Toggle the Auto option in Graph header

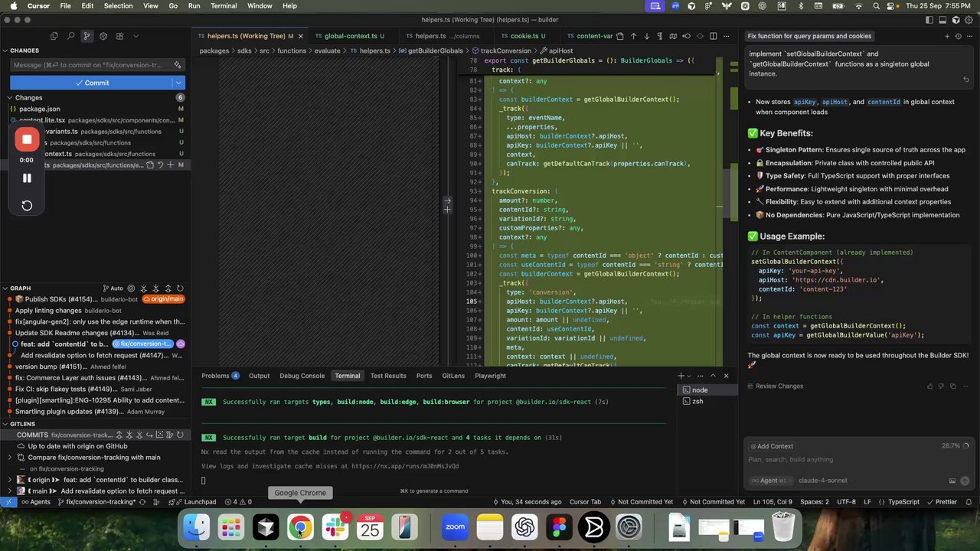click(112, 289)
